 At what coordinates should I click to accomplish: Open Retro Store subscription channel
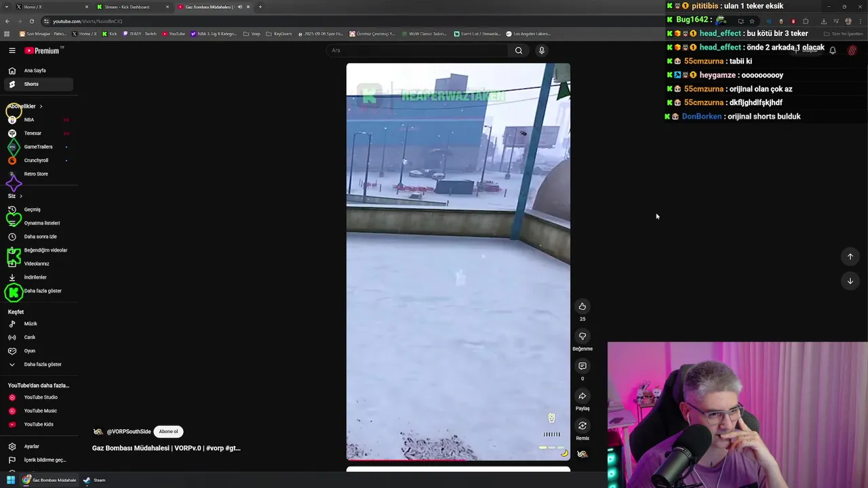(x=38, y=174)
